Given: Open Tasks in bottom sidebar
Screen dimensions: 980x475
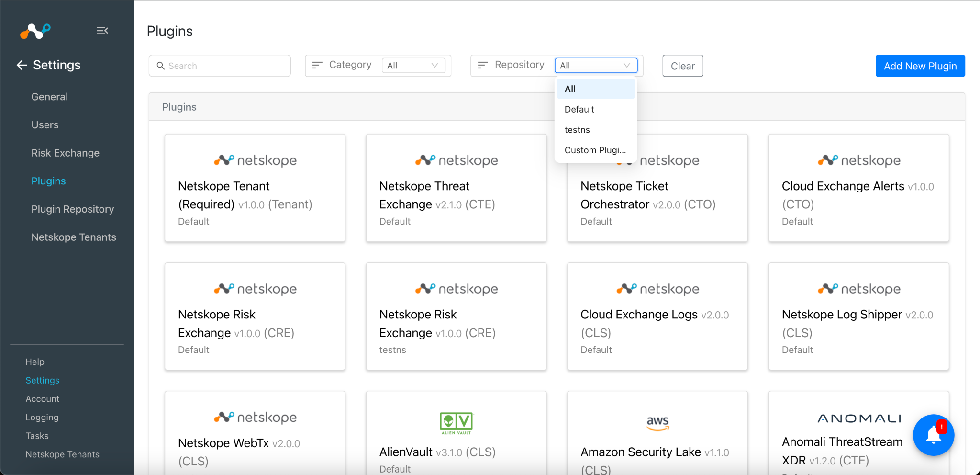Looking at the screenshot, I should [x=37, y=436].
